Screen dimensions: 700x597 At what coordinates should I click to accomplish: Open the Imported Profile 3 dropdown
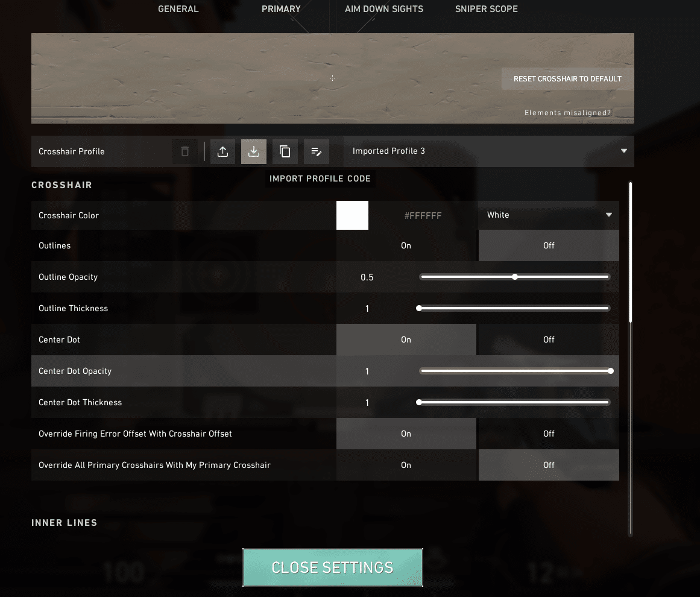pos(488,151)
